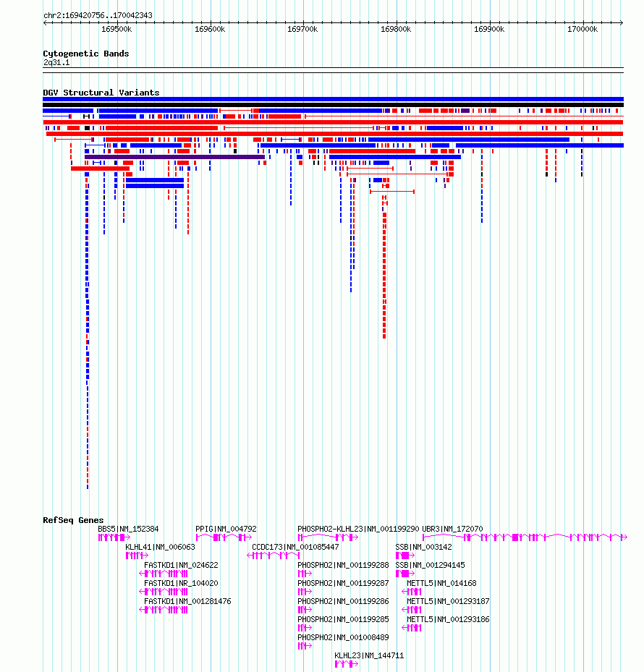The height and width of the screenshot is (672, 644).
Task: Select the METTL5|NM_014168 transcript label
Action: tap(441, 583)
